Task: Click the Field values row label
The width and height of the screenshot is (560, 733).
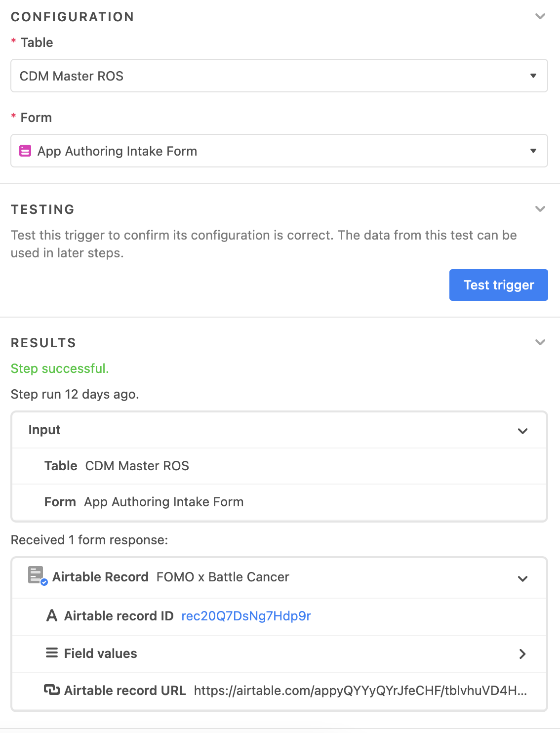Action: pyautogui.click(x=100, y=653)
